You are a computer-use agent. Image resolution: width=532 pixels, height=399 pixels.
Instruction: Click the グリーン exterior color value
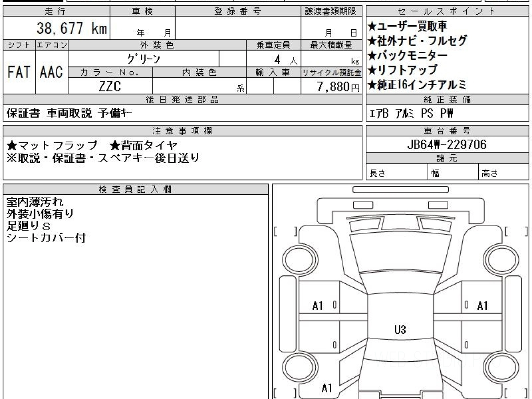pyautogui.click(x=144, y=59)
